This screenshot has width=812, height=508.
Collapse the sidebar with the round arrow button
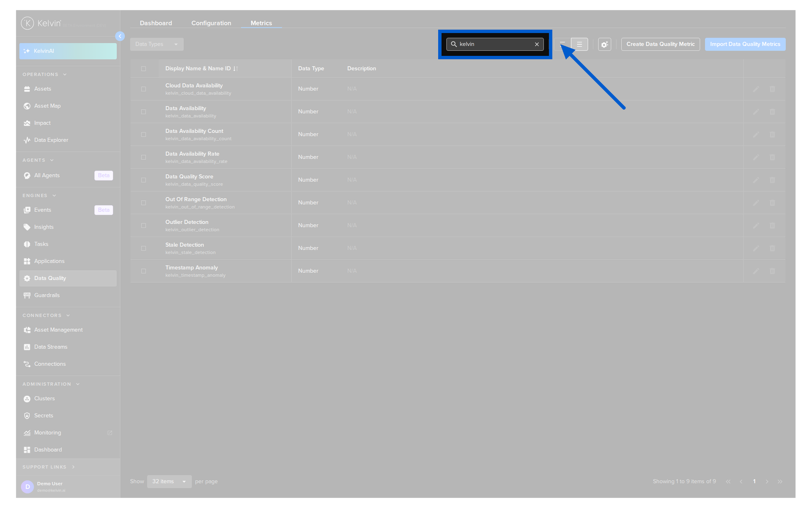[x=120, y=36]
